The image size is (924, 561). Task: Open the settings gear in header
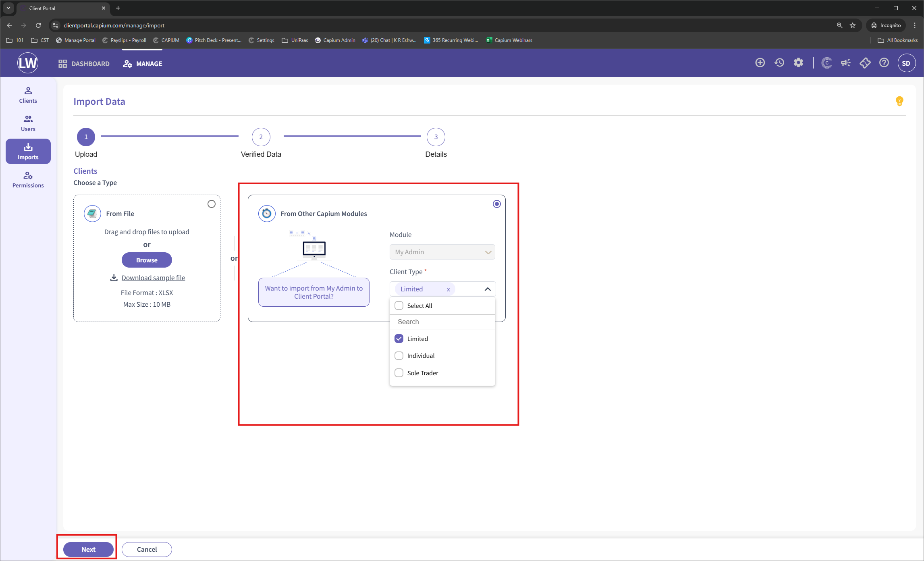[x=798, y=63]
